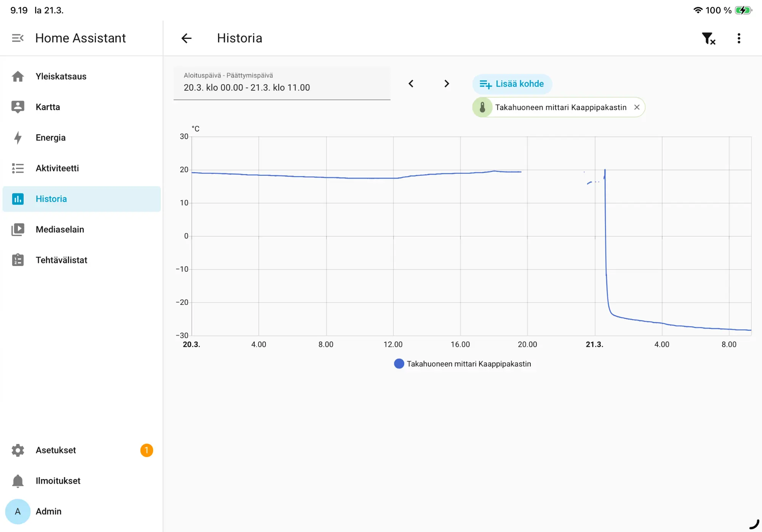
Task: Open the start and end date picker field
Action: click(x=282, y=83)
